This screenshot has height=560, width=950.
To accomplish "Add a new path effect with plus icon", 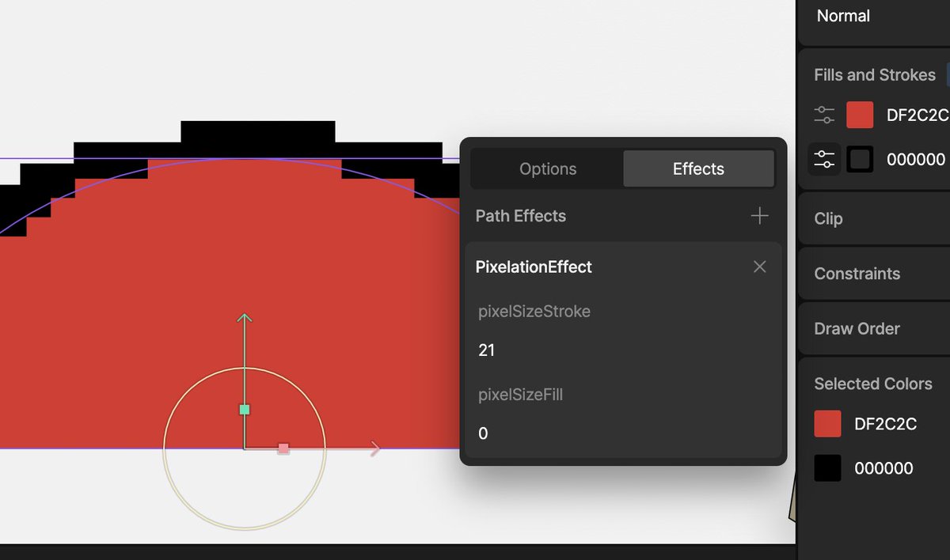I will pos(760,215).
